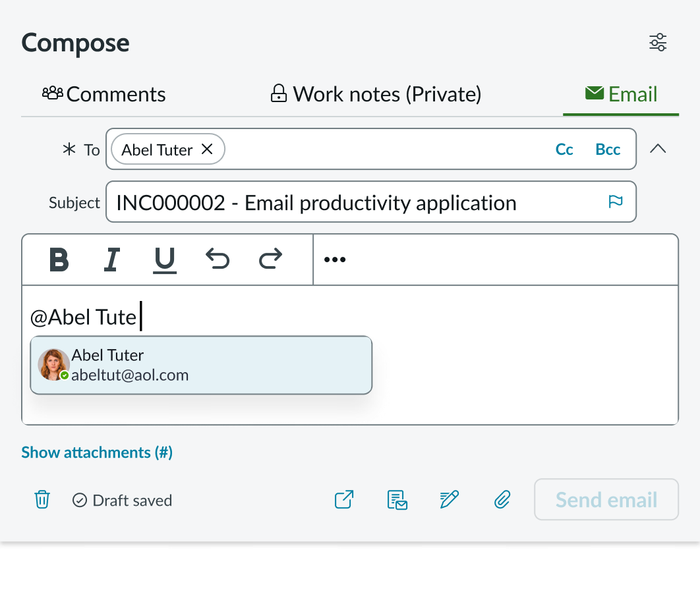Toggle bold text formatting
The height and width of the screenshot is (598, 700).
point(59,259)
